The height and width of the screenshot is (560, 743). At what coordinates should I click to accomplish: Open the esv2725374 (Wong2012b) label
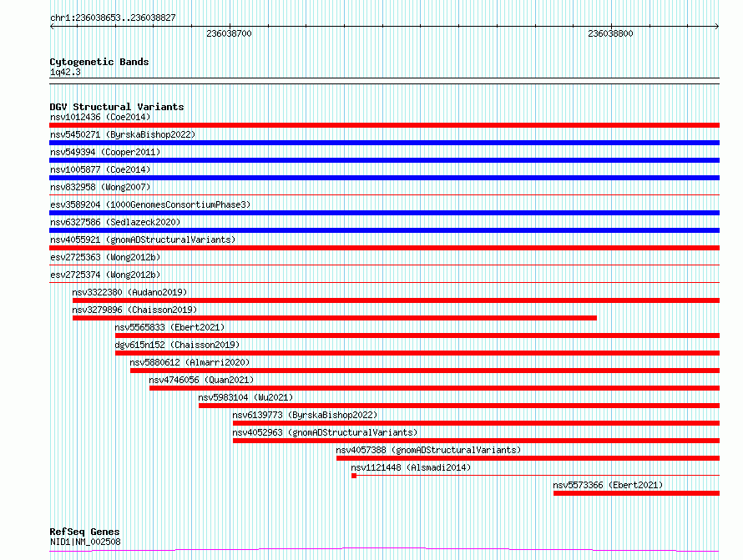tap(105, 275)
